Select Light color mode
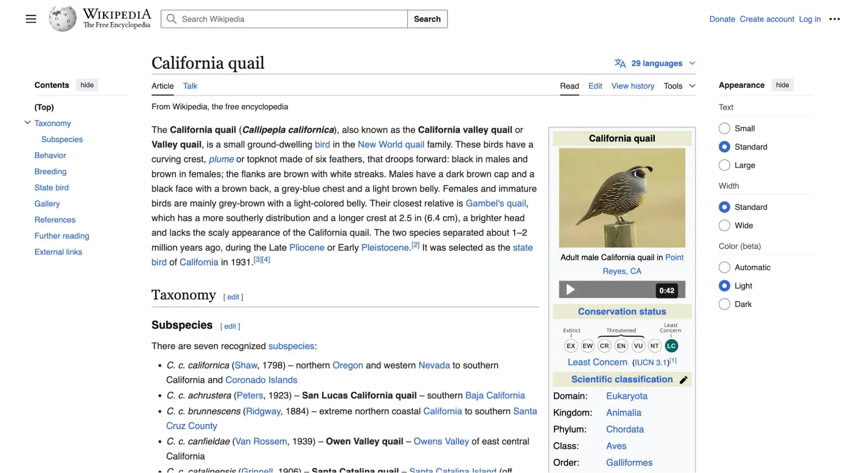 click(x=724, y=286)
